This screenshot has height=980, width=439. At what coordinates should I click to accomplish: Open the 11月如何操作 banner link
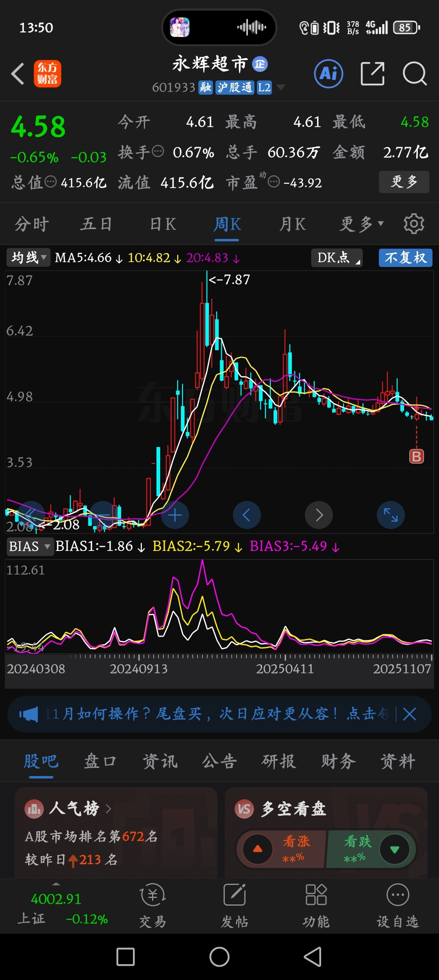point(217,714)
